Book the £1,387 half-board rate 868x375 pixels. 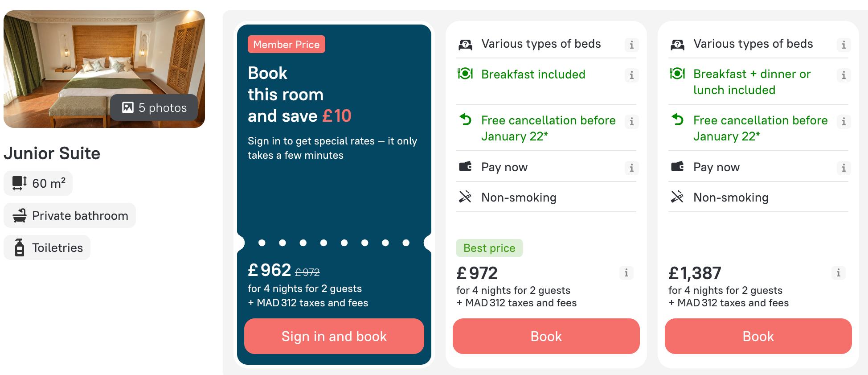point(758,336)
